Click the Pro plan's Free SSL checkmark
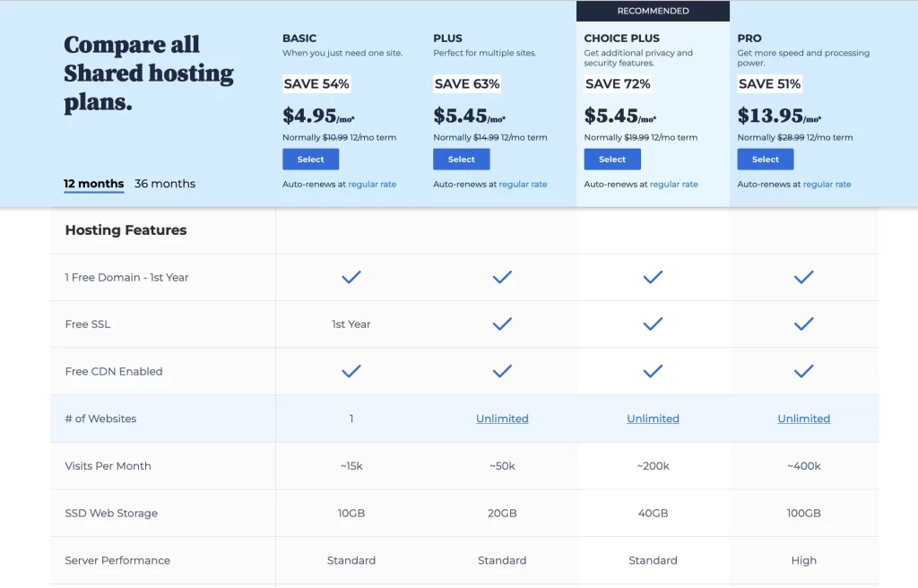This screenshot has width=918, height=588. click(804, 324)
